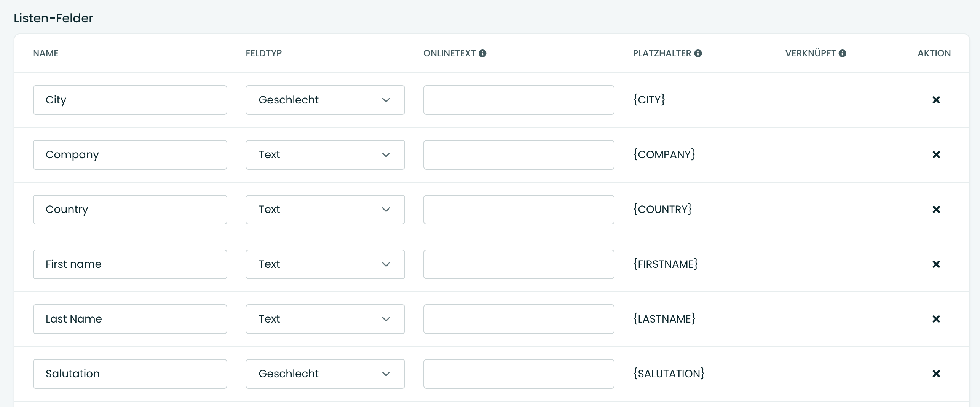Click the info icon next to ONLINETEXT
The width and height of the screenshot is (980, 407).
point(482,53)
